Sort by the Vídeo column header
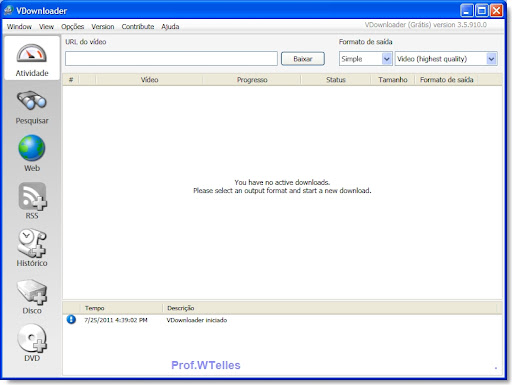 [149, 80]
